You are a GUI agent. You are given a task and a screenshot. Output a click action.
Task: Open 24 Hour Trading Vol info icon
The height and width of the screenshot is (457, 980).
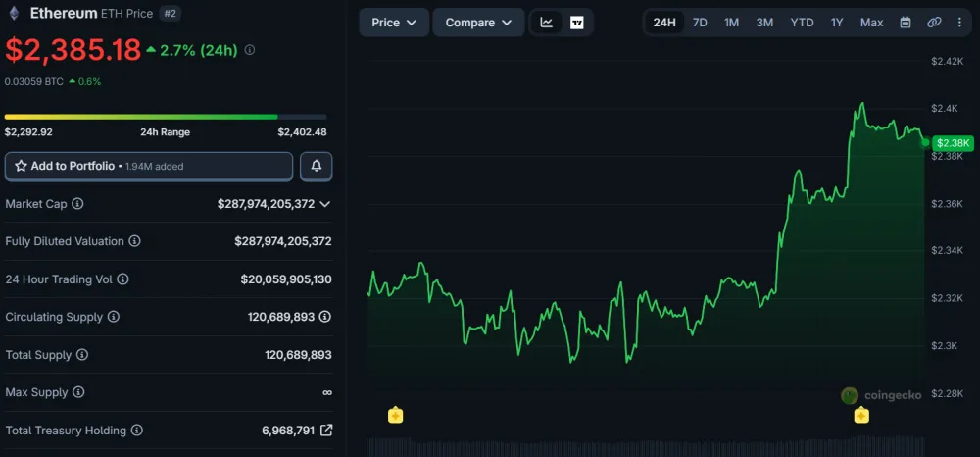click(123, 279)
